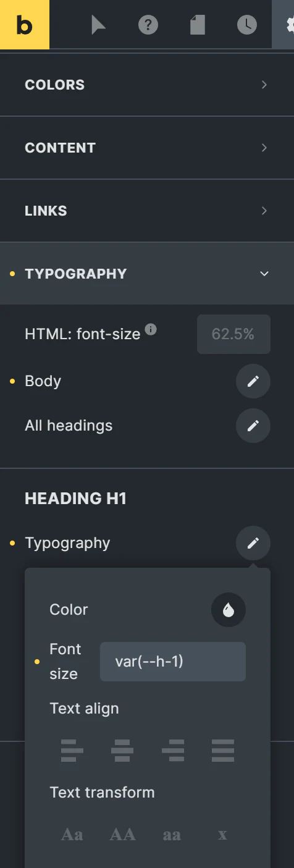This screenshot has width=294, height=868.
Task: Set text align to center
Action: 122,750
